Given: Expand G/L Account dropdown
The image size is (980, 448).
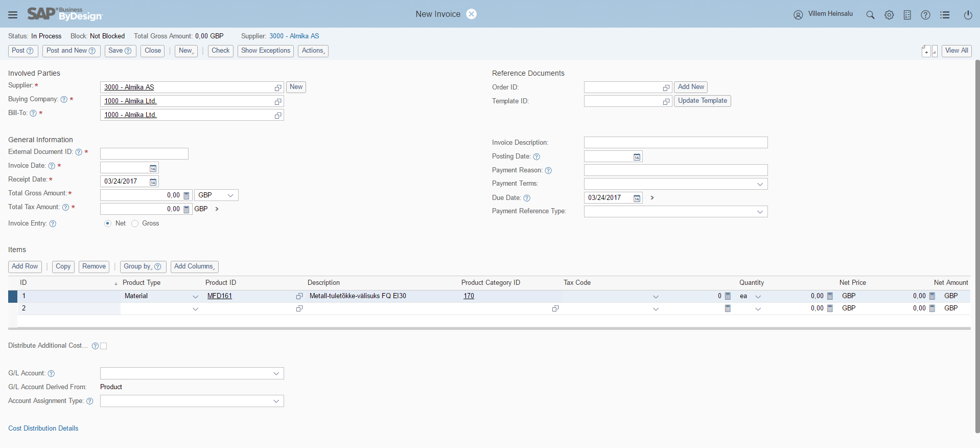Looking at the screenshot, I should [x=276, y=374].
